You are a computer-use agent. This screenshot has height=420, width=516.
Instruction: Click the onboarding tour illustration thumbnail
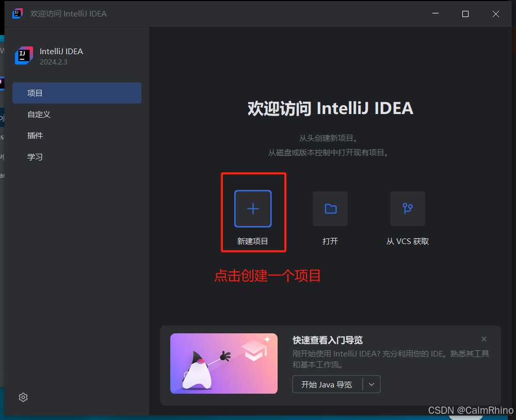pyautogui.click(x=224, y=363)
